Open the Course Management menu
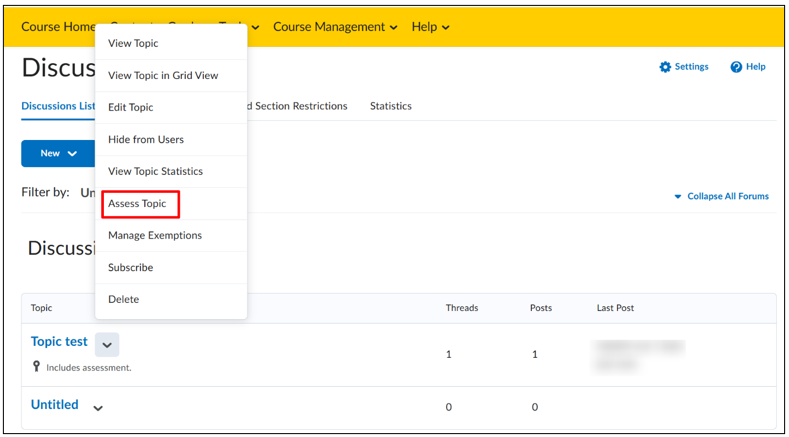 [x=335, y=27]
